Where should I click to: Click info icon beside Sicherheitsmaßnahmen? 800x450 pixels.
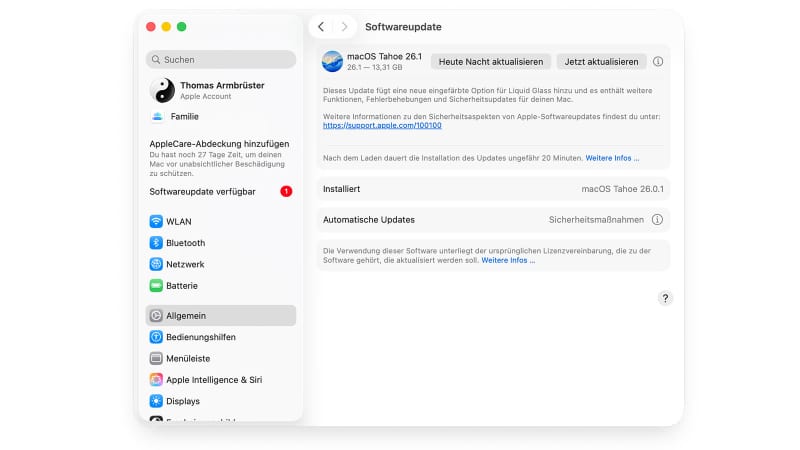[658, 219]
